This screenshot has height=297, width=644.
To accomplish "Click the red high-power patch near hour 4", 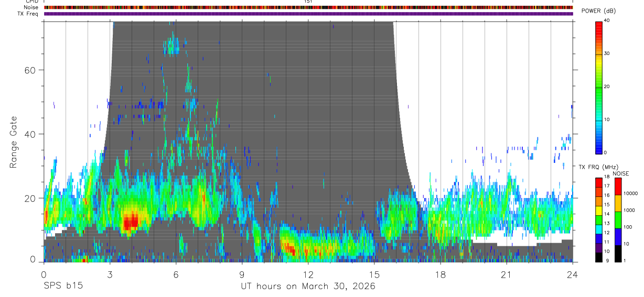I will [x=130, y=222].
